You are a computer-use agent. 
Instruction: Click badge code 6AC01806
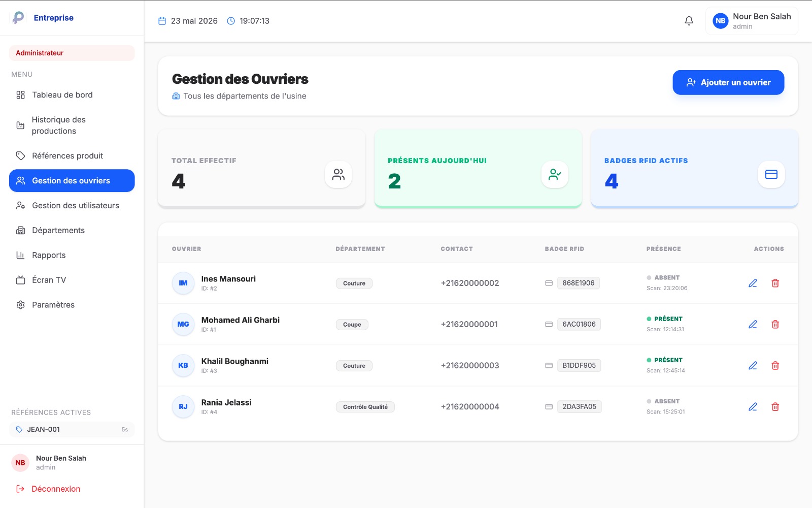tap(579, 324)
